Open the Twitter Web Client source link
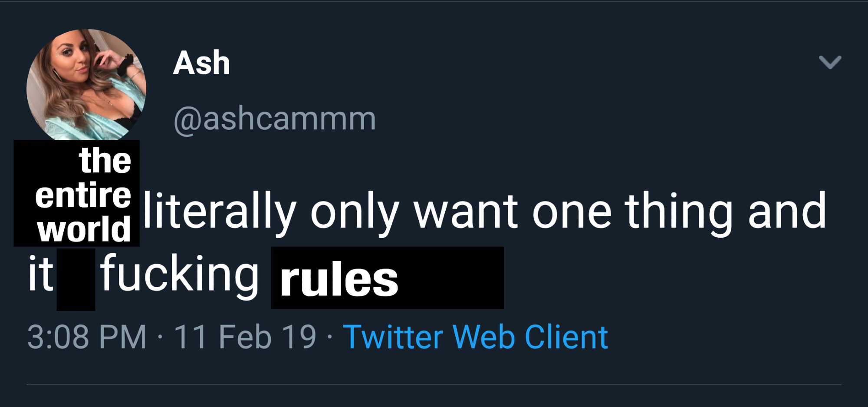 coord(475,337)
